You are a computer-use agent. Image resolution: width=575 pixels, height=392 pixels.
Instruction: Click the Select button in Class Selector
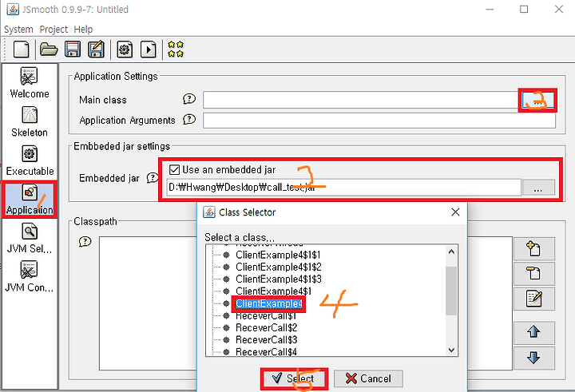[x=294, y=378]
